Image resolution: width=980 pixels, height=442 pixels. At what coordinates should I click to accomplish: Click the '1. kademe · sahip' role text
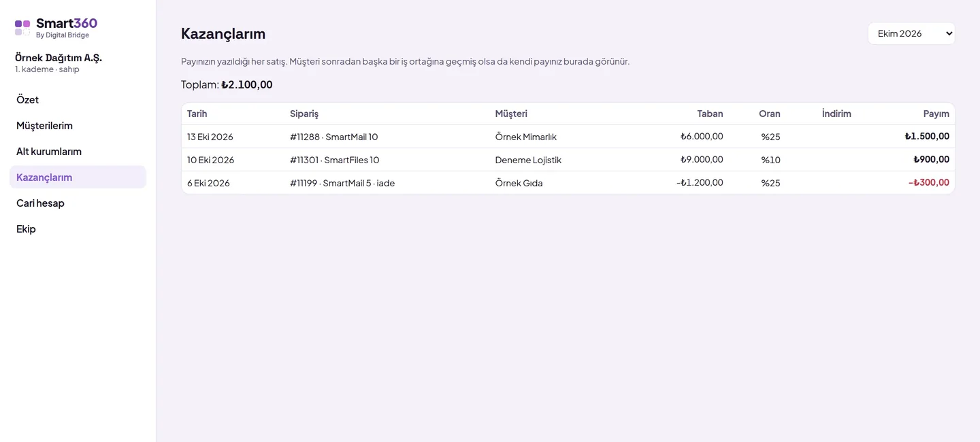tap(47, 69)
